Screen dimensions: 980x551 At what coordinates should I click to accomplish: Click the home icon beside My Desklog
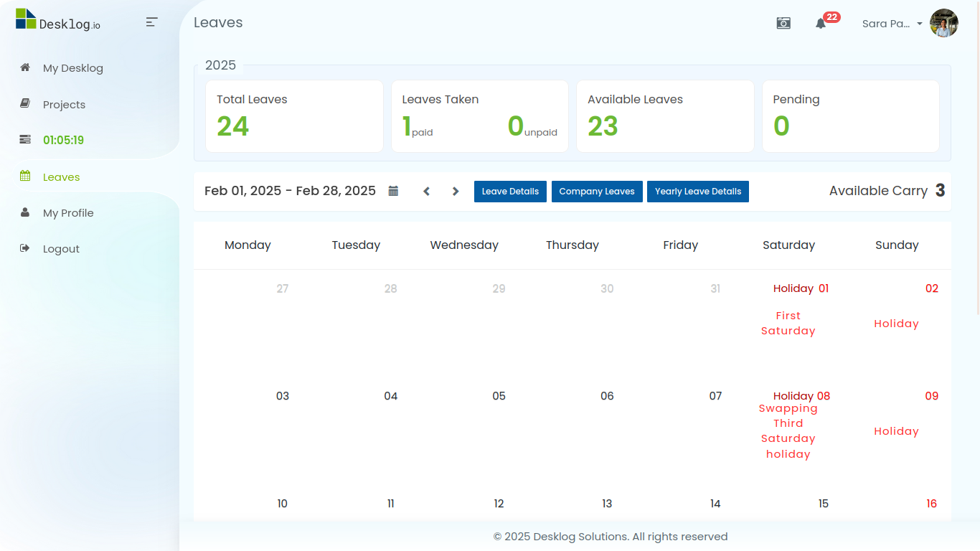click(25, 67)
